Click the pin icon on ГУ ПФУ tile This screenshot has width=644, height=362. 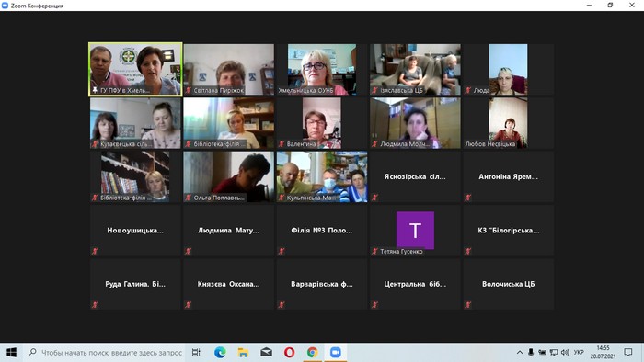[x=95, y=90]
